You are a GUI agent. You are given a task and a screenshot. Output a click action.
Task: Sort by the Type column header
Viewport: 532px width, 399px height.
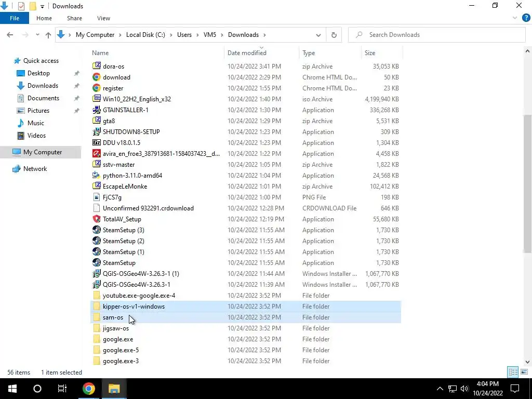tap(330, 52)
